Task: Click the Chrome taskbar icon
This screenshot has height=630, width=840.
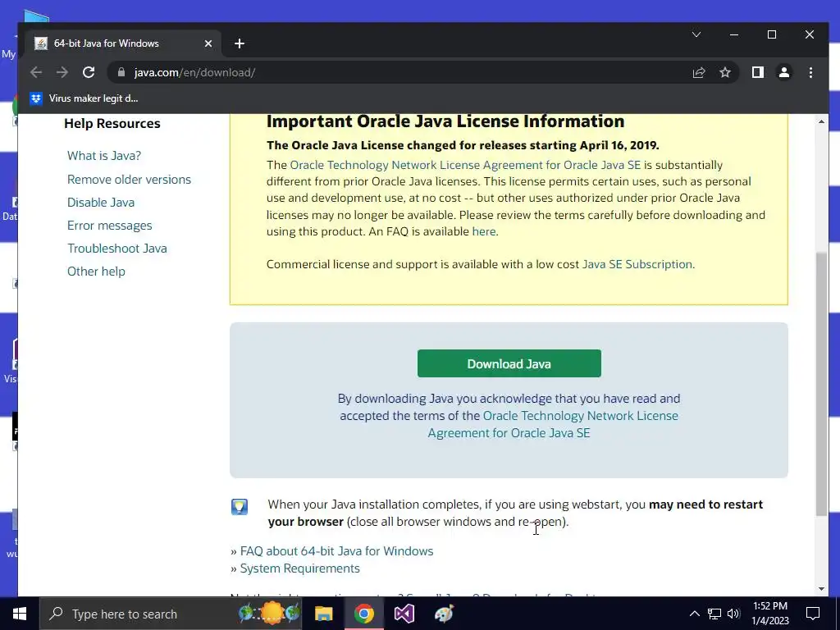Action: tap(363, 614)
